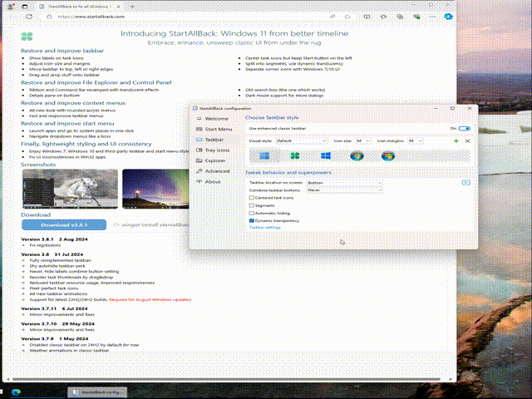The image size is (532, 399).
Task: Click the Edge icon on the taskbar
Action: [x=16, y=392]
